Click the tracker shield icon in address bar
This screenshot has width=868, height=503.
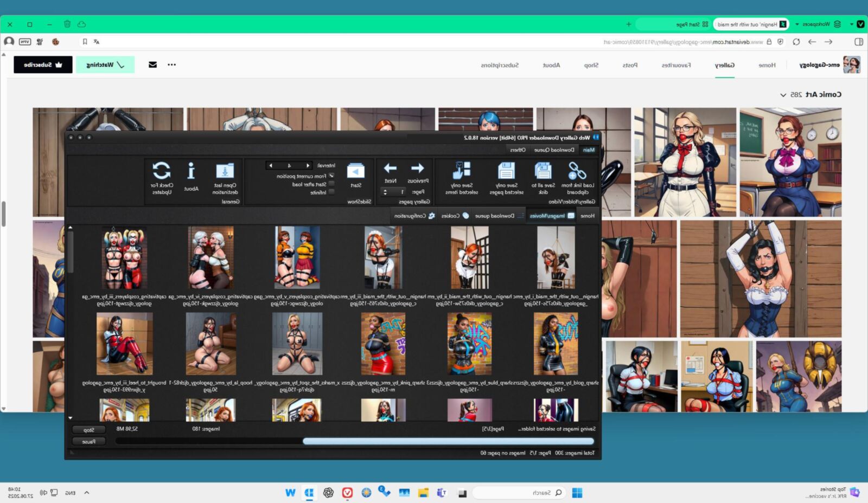pos(780,42)
